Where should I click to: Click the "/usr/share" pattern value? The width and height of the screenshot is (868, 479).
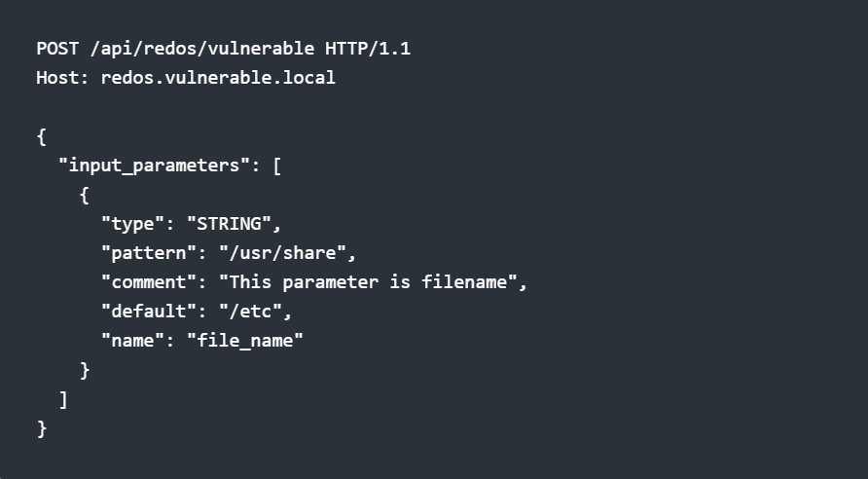pos(282,253)
